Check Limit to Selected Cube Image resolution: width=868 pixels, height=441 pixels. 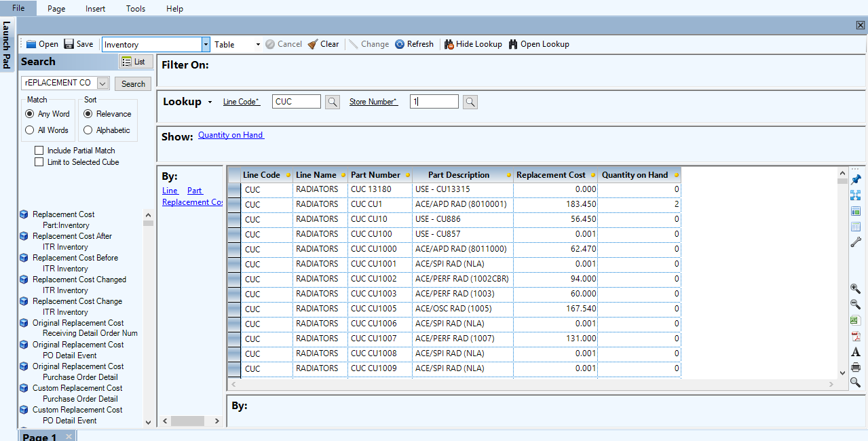coord(39,162)
